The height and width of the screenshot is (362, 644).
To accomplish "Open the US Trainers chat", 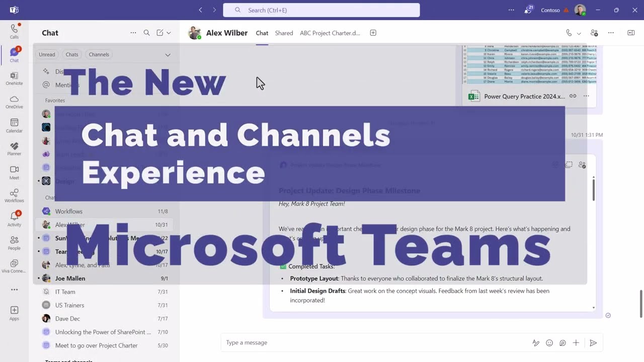I will pyautogui.click(x=105, y=305).
